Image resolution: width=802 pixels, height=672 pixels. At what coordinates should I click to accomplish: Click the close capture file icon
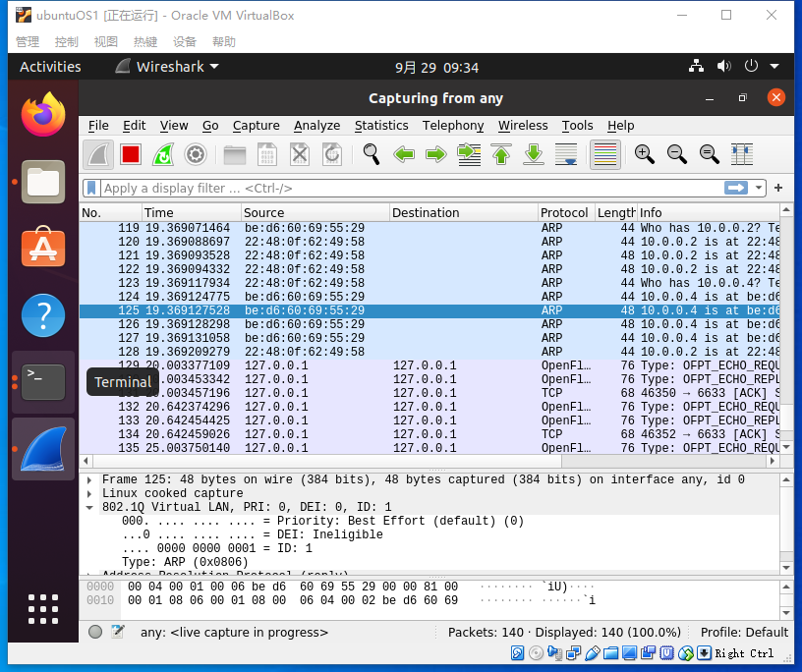pos(300,154)
